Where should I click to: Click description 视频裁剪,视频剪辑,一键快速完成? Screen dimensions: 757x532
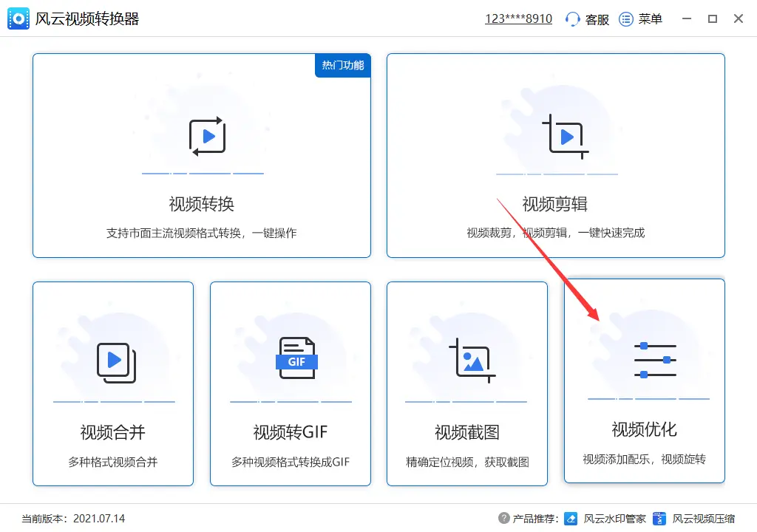click(556, 233)
